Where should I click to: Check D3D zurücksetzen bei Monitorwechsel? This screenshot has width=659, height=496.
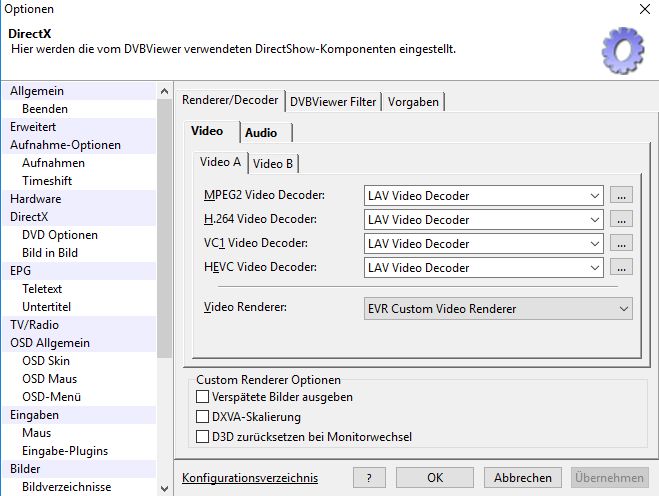coord(202,437)
